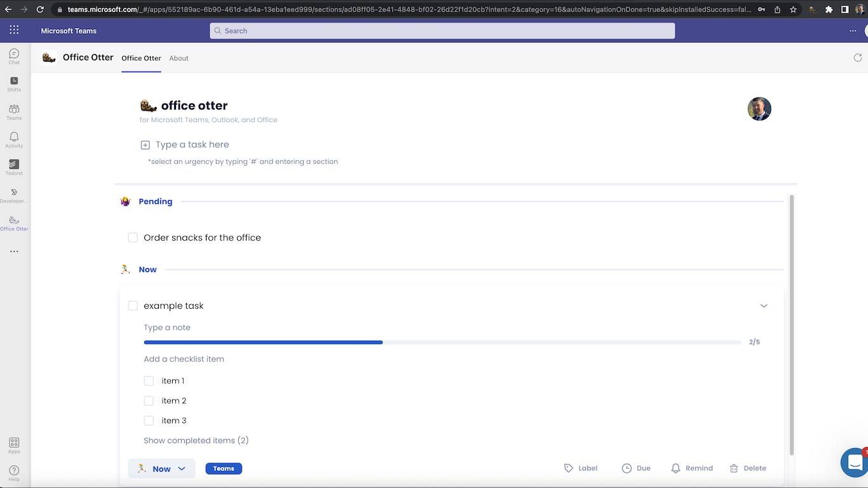Viewport: 868px width, 488px height.
Task: Click the task list scrollbar
Action: coord(791,325)
